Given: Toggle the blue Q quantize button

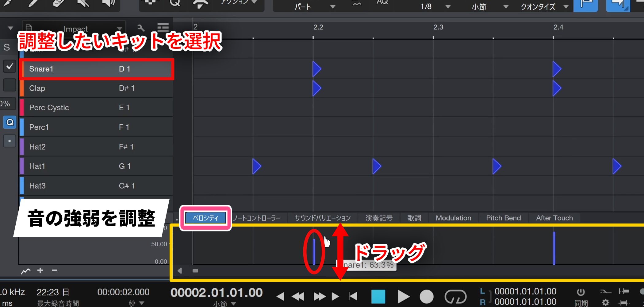Looking at the screenshot, I should pos(10,122).
